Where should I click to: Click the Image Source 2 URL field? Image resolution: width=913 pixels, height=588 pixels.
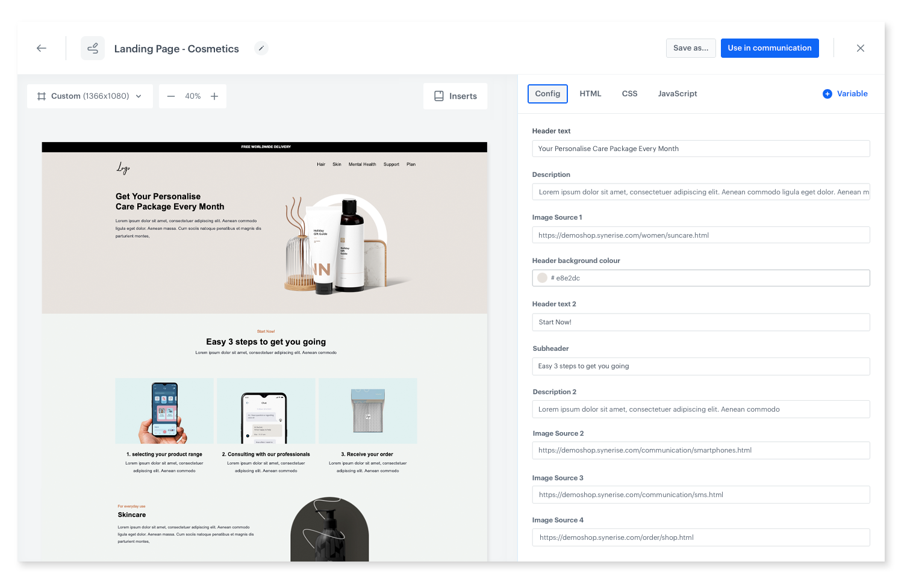tap(700, 450)
